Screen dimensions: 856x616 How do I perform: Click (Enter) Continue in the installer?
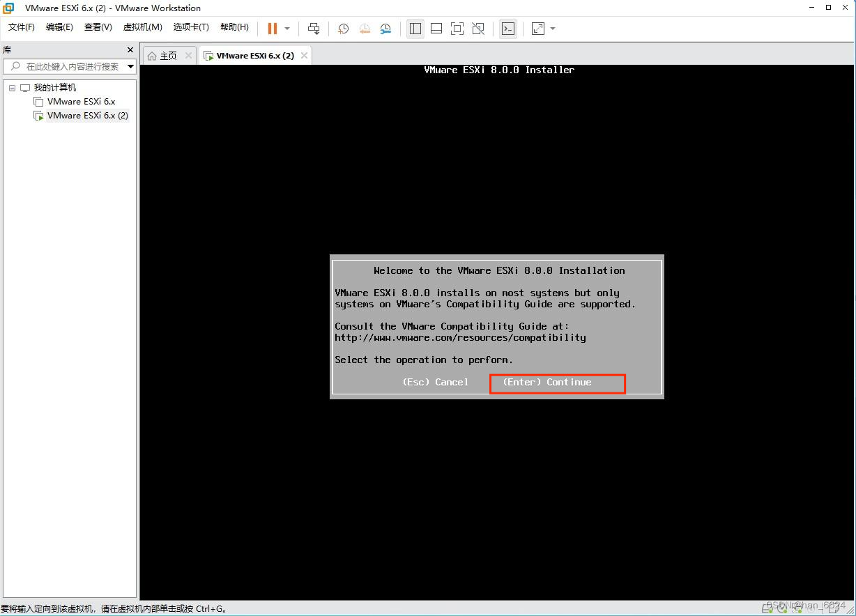(x=547, y=382)
